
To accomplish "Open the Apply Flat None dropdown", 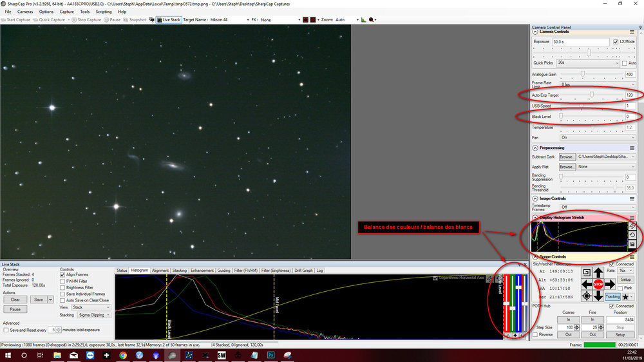I will [606, 167].
